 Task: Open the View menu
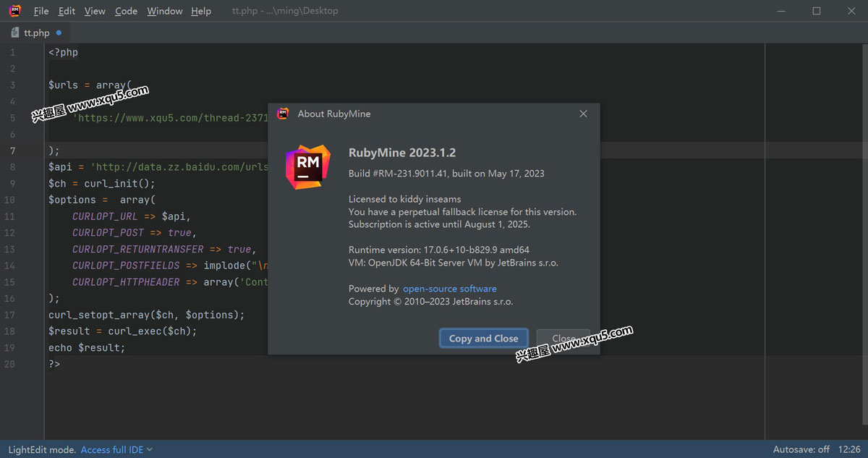(x=95, y=11)
